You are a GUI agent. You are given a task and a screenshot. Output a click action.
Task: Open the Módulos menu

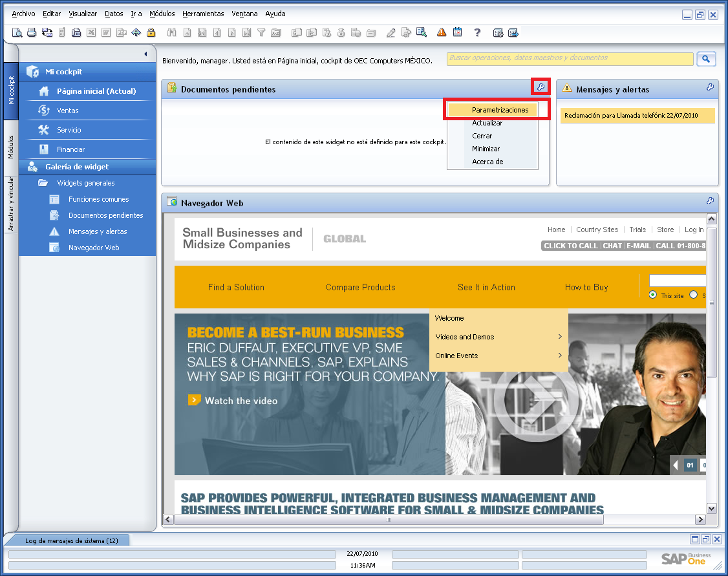pyautogui.click(x=162, y=14)
